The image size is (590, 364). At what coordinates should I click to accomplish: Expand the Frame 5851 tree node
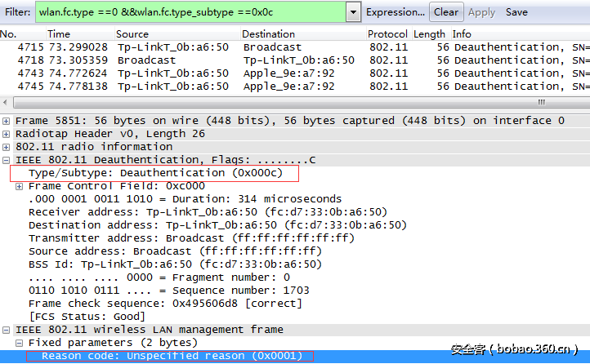[x=7, y=121]
